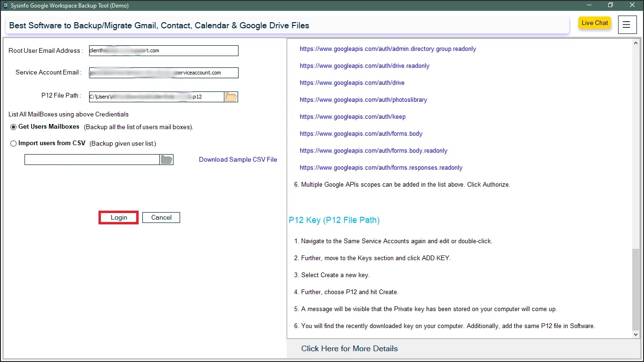644x362 pixels.
Task: Click the CSV browse folder icon
Action: click(166, 160)
